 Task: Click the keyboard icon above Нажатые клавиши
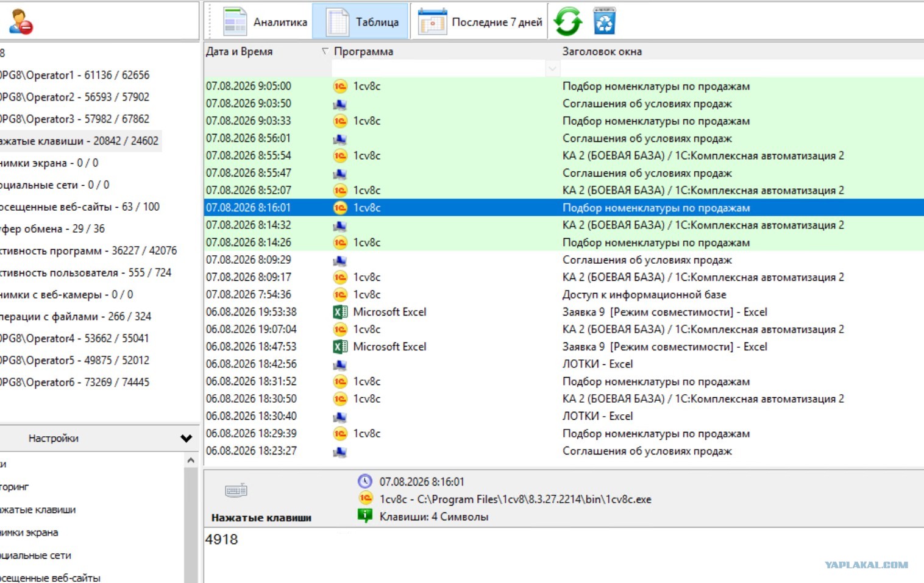pos(236,490)
